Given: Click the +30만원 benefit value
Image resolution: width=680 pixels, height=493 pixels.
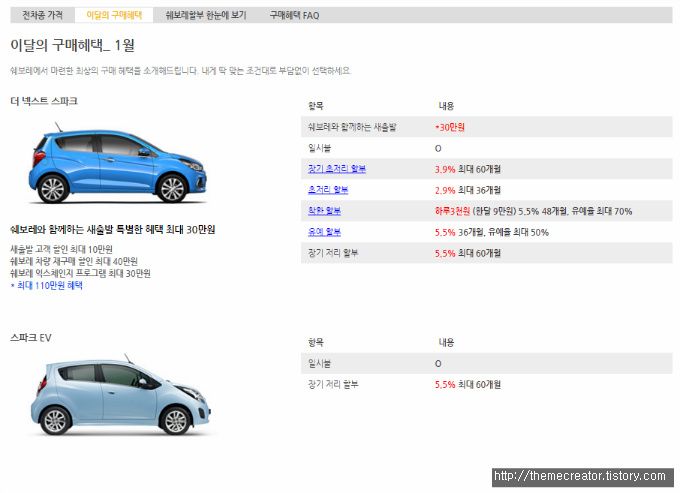Looking at the screenshot, I should [x=450, y=127].
